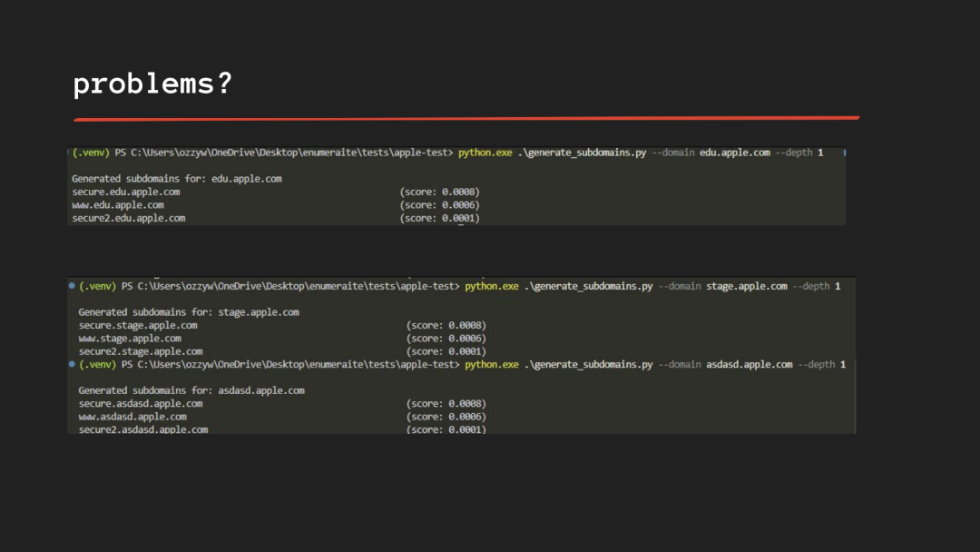Screen dimensions: 980x552
Task: Select the secure2.asdasd.apple.com result
Action: [143, 429]
